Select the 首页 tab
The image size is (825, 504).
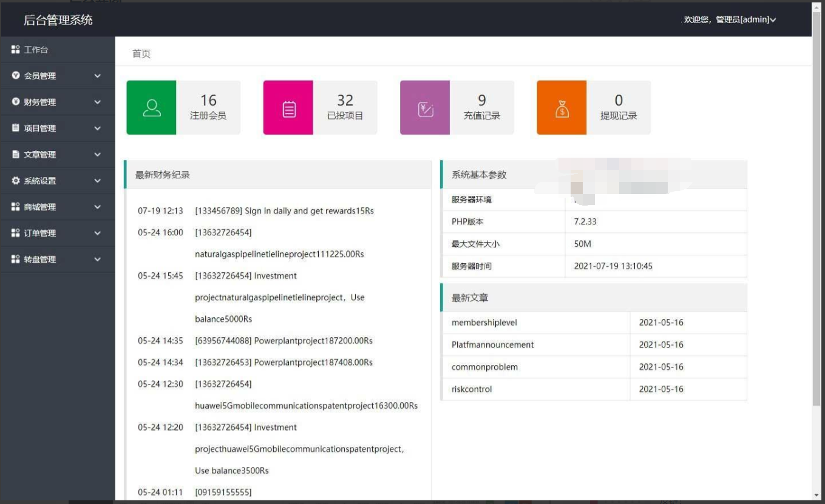coord(141,54)
